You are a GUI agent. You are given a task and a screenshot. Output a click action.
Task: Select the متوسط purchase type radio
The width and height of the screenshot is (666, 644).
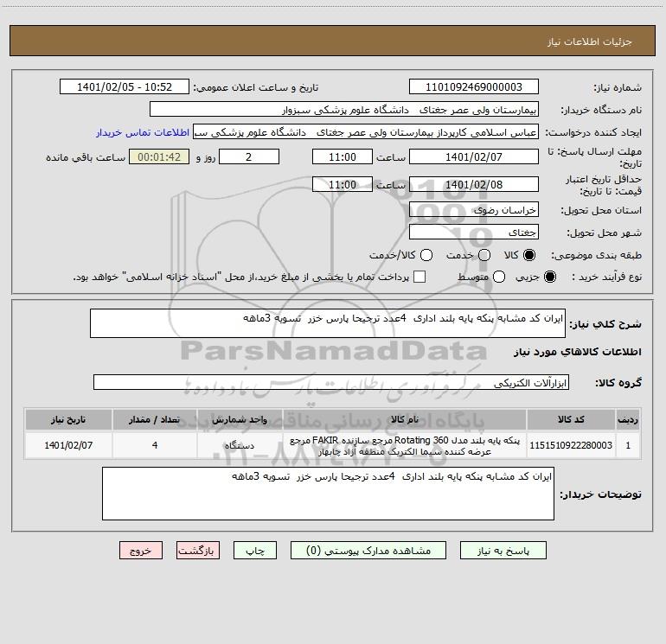tap(499, 277)
